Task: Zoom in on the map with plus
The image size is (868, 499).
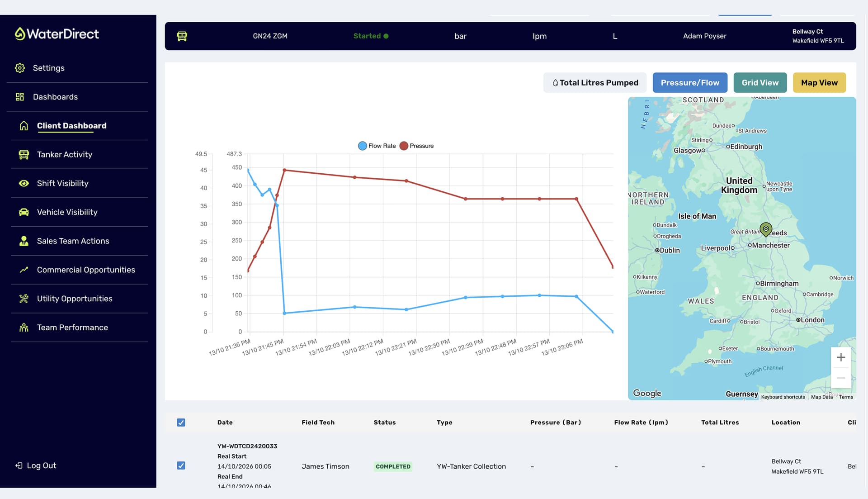Action: pos(841,357)
